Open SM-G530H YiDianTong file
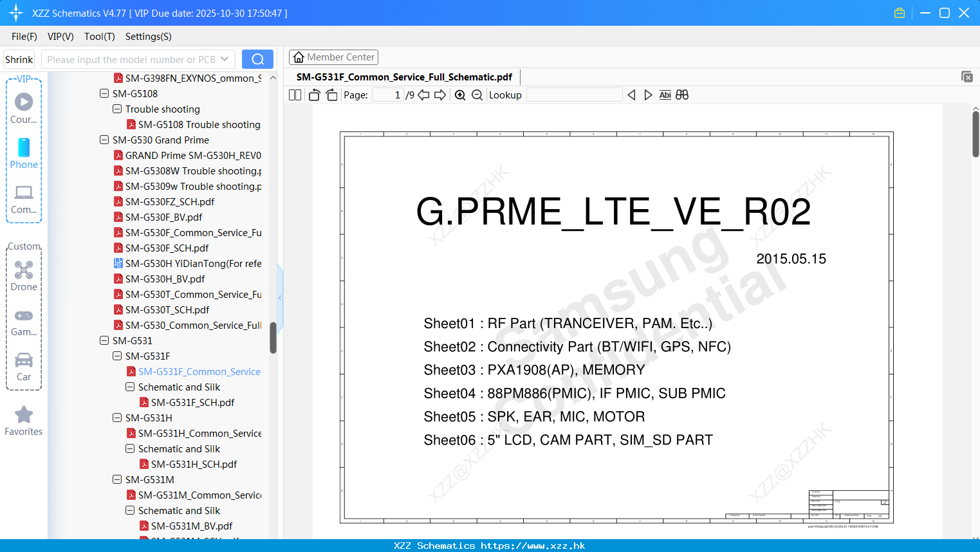This screenshot has width=980, height=552. pyautogui.click(x=187, y=264)
